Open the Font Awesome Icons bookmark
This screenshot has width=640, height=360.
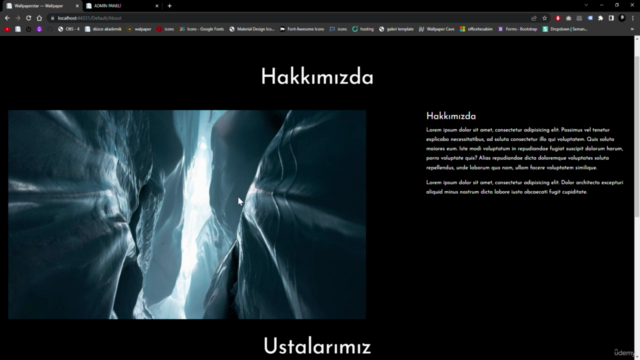pyautogui.click(x=302, y=29)
